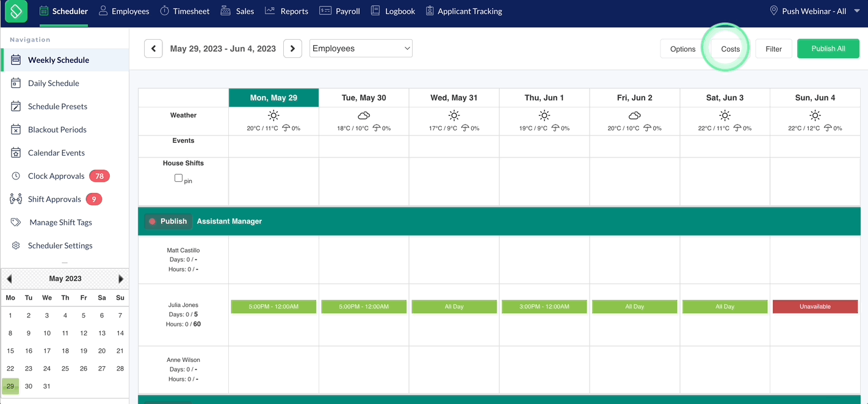Viewport: 868px width, 404px height.
Task: Go to next week with right arrow
Action: [x=292, y=49]
